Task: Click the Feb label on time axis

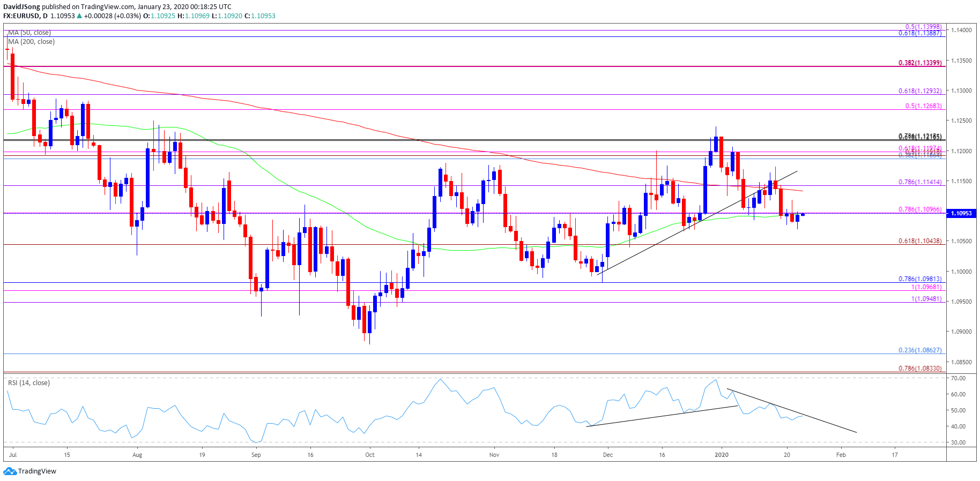Action: pos(841,455)
